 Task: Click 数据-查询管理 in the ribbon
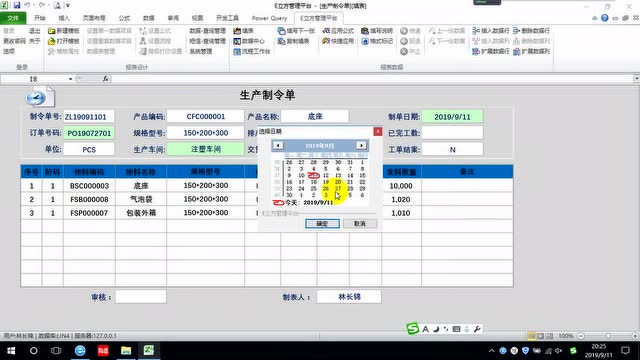[207, 31]
